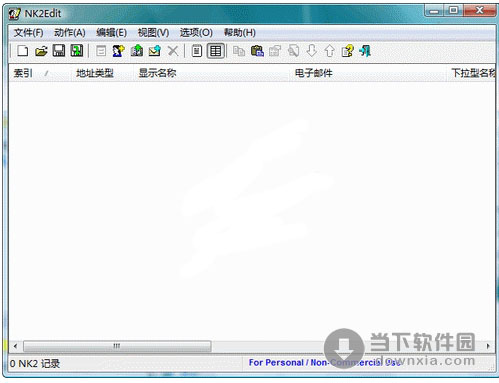Click the greyed lock-style toolbar icon
This screenshot has height=383, width=499.
(275, 51)
